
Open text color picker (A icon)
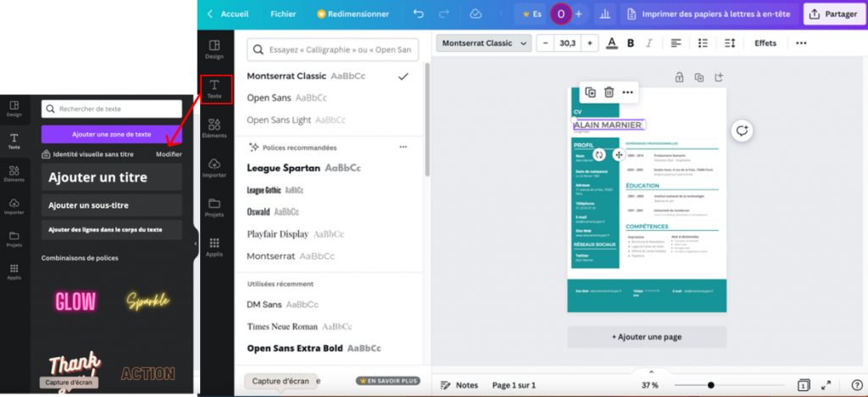[x=612, y=43]
